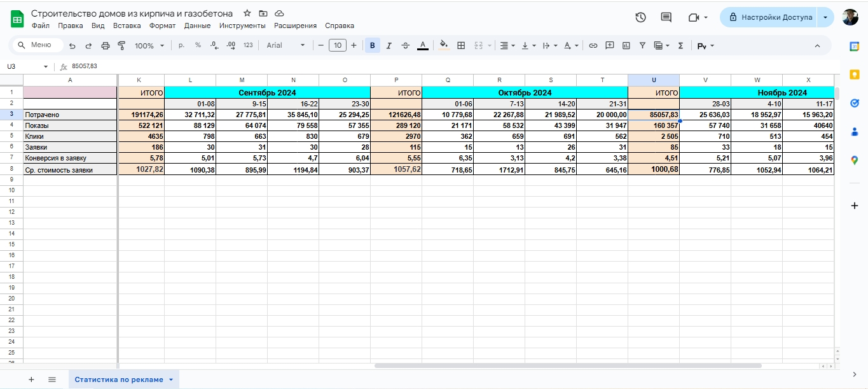Open comments panel icon
Screen dimensions: 868x389
point(666,17)
